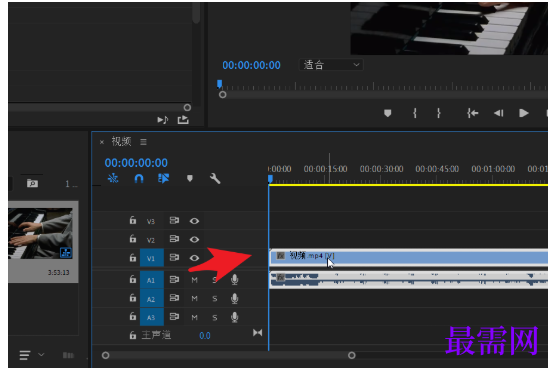Open the 适合 zoom level dropdown
The height and width of the screenshot is (372, 557).
(x=331, y=65)
